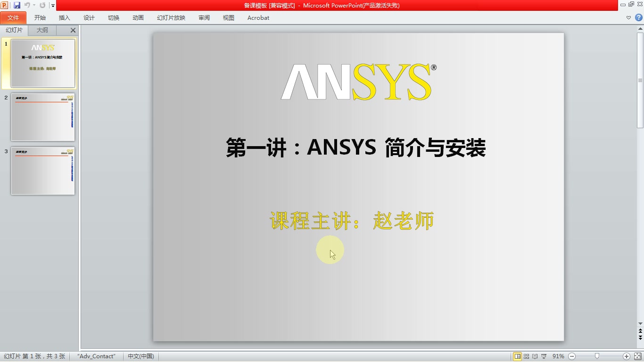The height and width of the screenshot is (362, 644).
Task: Switch to Slide Sorter view icon
Action: [527, 356]
